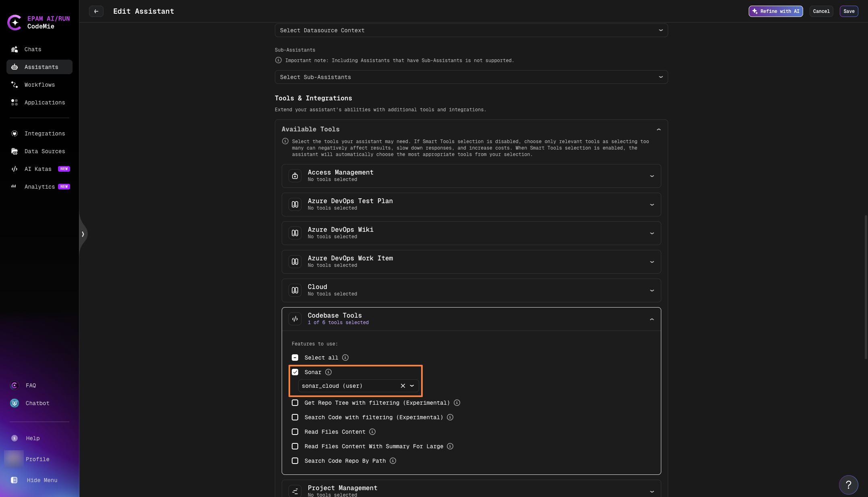
Task: Enable Read Files Content feature
Action: click(295, 432)
